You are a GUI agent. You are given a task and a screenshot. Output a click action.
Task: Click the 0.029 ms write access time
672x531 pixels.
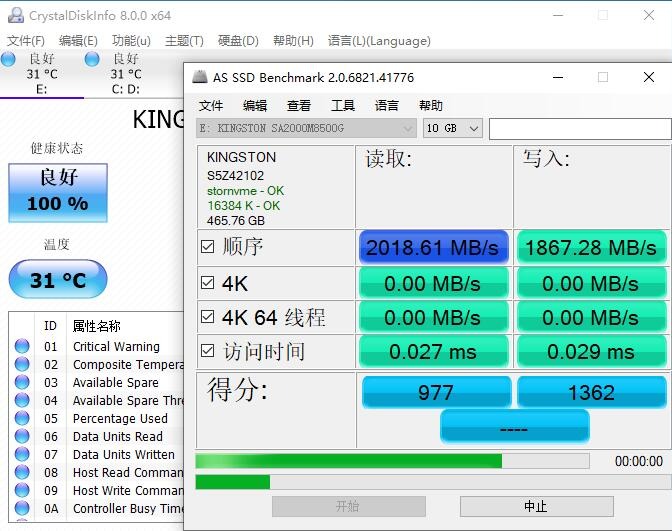click(591, 351)
